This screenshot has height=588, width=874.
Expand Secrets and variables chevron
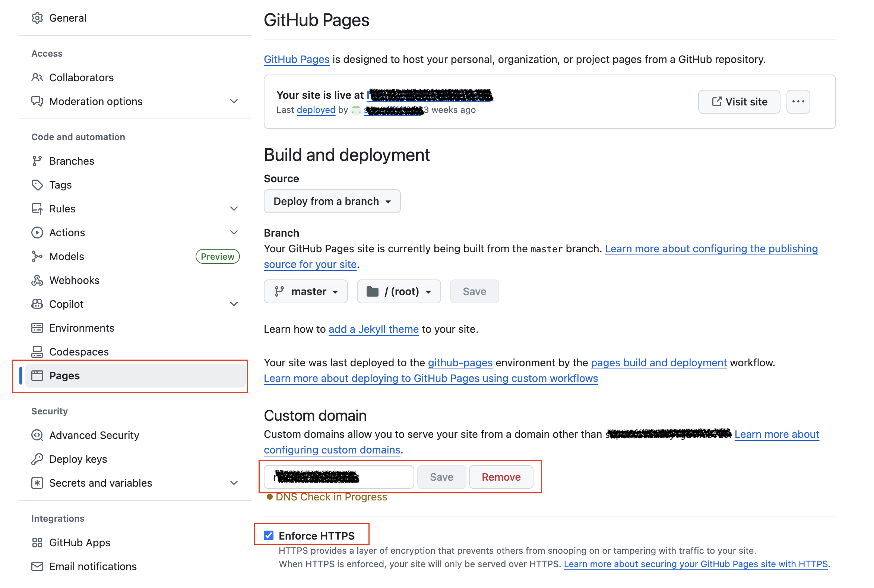coord(234,483)
